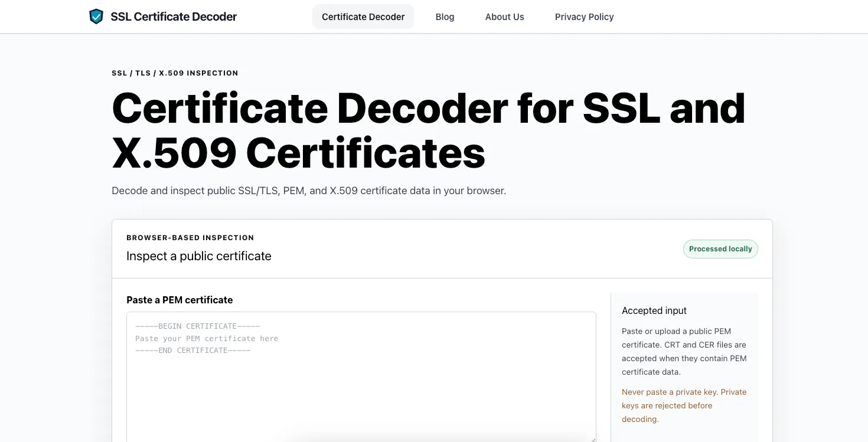Click the Processed locally badge
The width and height of the screenshot is (868, 442).
pos(720,249)
